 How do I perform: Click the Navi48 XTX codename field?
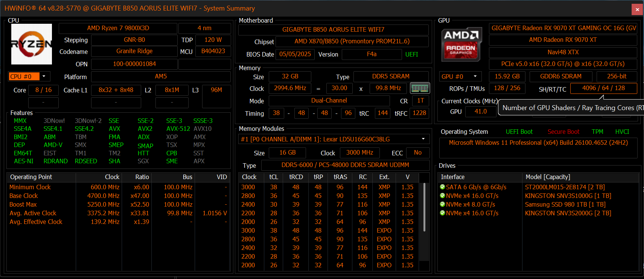563,52
